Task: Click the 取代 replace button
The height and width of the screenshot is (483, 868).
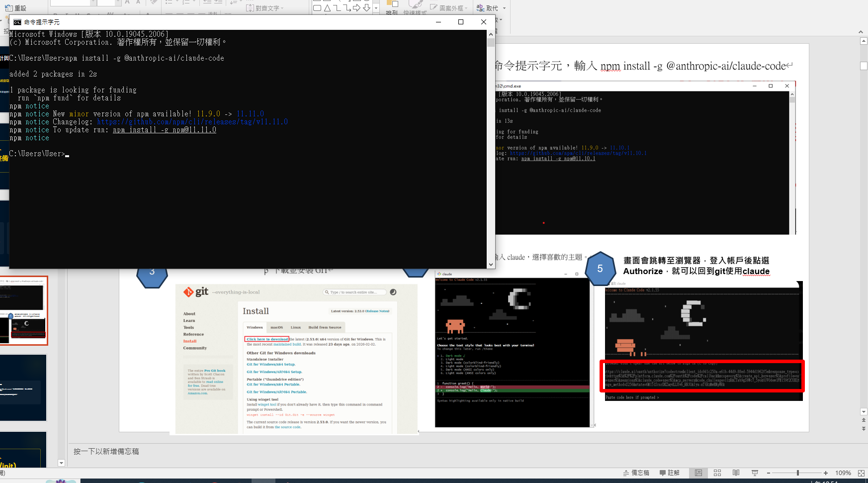Action: [x=487, y=8]
